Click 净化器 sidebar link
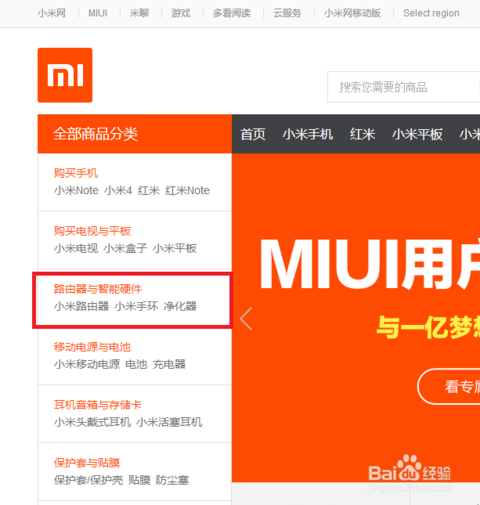 180,306
